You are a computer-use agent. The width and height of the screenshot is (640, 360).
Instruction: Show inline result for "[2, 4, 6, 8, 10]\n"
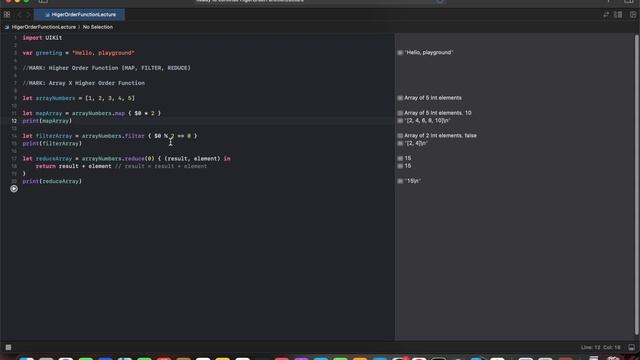400,121
